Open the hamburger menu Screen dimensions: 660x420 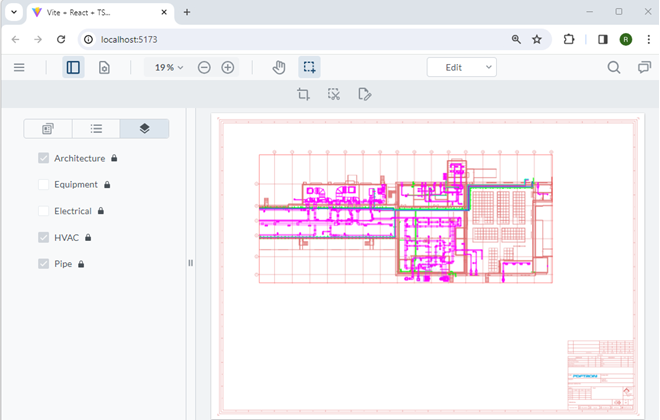19,67
